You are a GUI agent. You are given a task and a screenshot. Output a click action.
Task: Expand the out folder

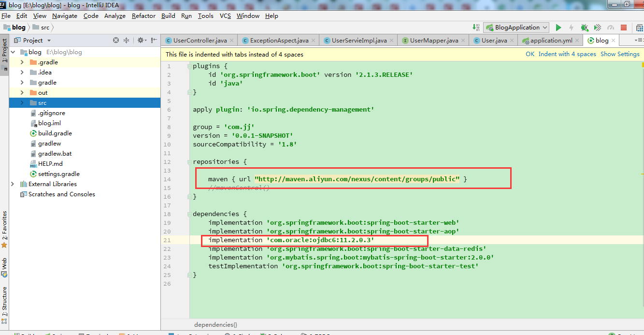(x=22, y=92)
